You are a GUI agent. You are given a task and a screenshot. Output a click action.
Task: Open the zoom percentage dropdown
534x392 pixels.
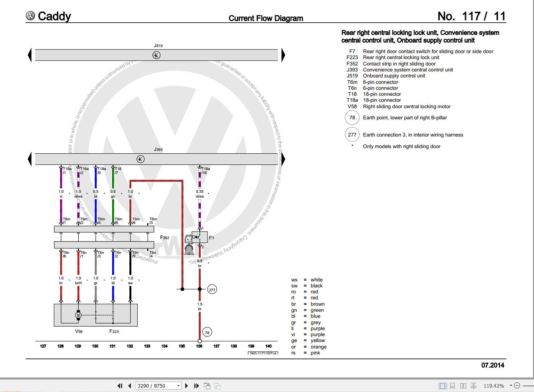coord(510,386)
